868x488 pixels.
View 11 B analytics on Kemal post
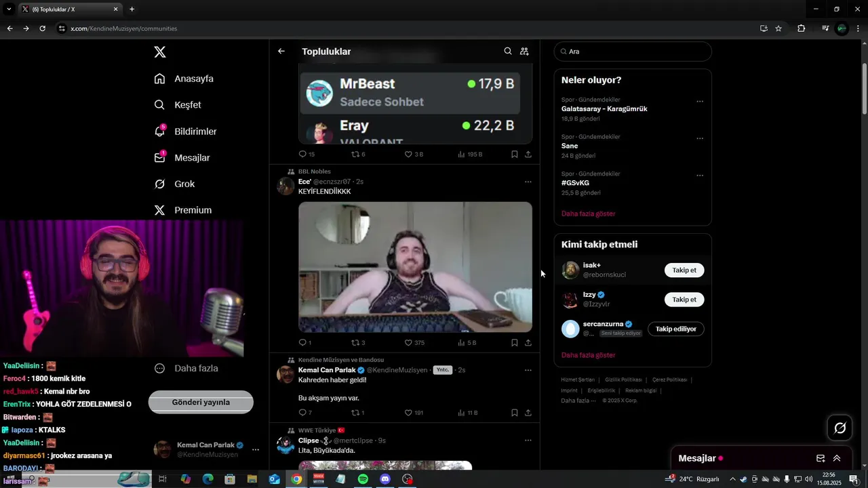pyautogui.click(x=468, y=413)
